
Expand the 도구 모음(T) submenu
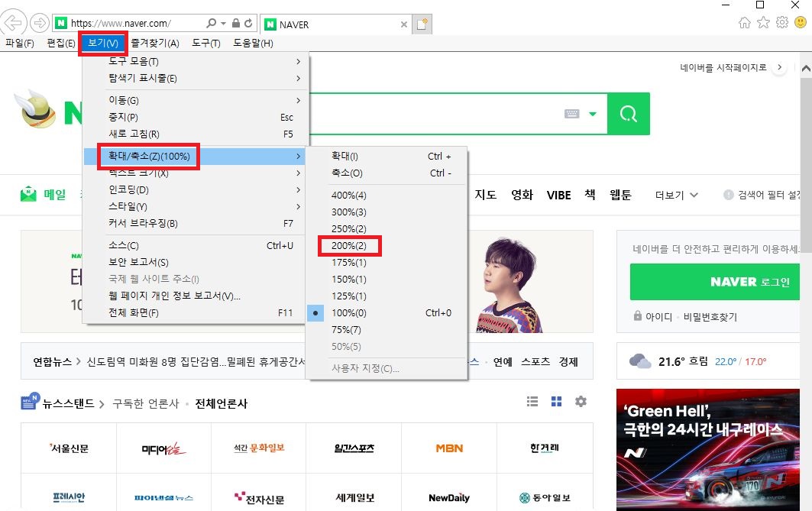pos(196,61)
